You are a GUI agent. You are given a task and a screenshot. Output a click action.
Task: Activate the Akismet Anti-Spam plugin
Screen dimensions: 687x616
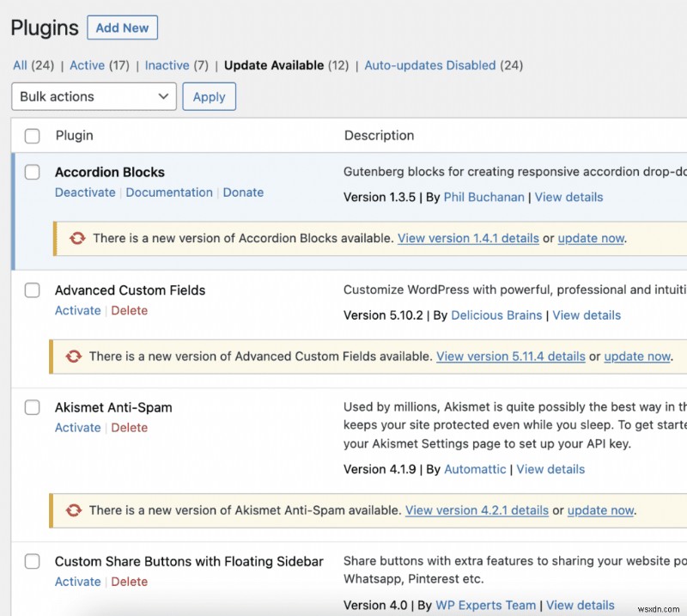(77, 427)
